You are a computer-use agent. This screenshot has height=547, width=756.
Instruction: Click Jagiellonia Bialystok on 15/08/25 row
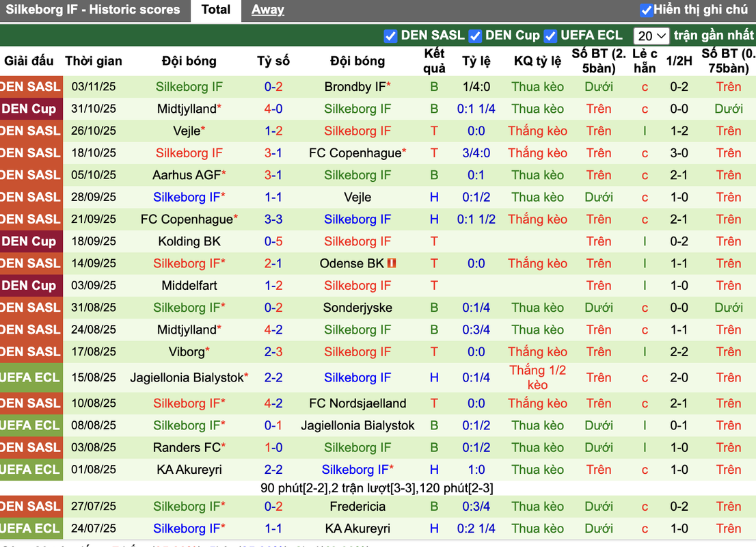coord(189,377)
